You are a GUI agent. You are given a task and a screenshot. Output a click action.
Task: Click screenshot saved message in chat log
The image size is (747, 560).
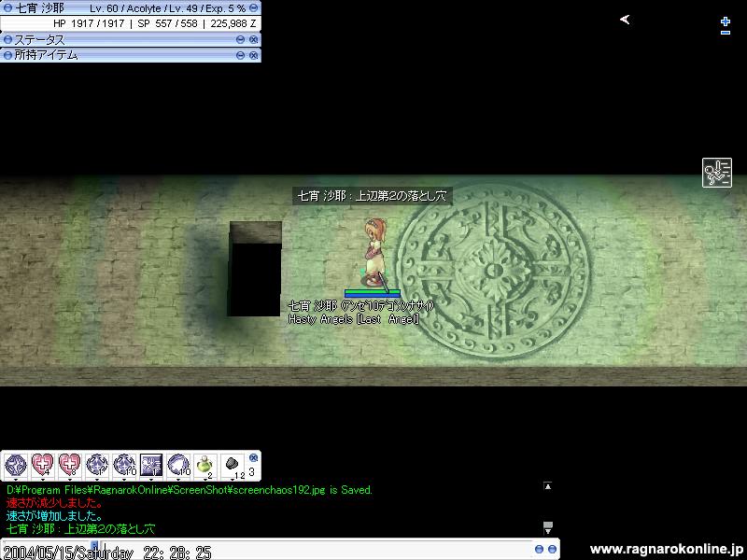[190, 490]
